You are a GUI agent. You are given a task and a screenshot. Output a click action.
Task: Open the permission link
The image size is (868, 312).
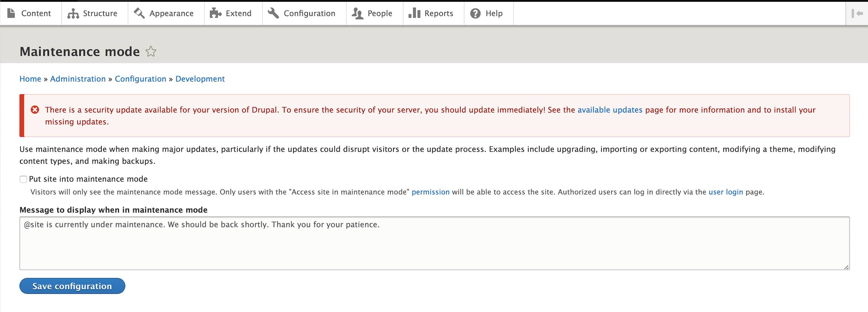[x=430, y=192]
